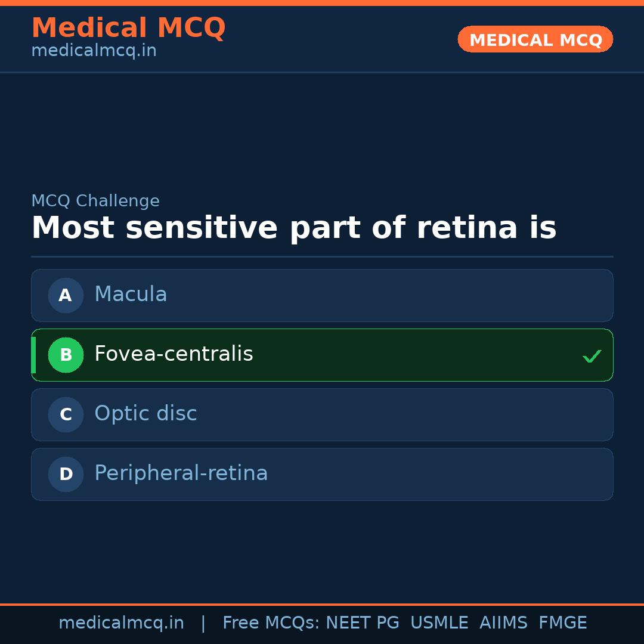The width and height of the screenshot is (644, 644).
Task: Click the USMLE footer label
Action: click(439, 623)
